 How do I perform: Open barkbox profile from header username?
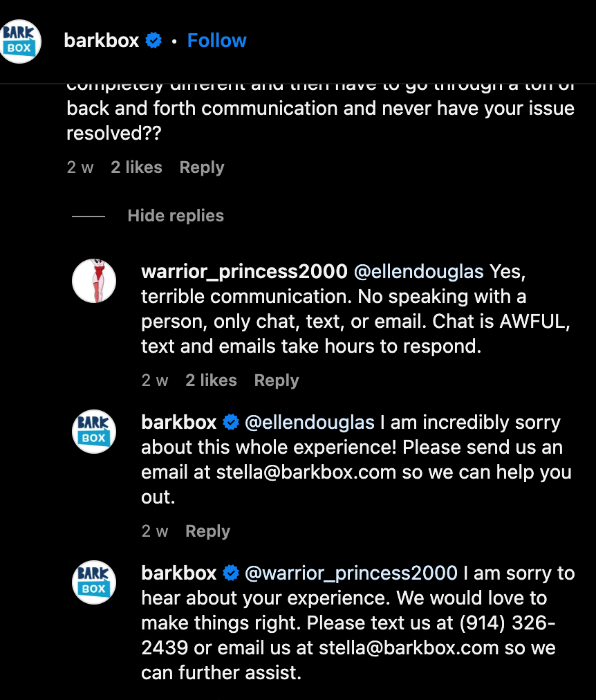click(102, 41)
